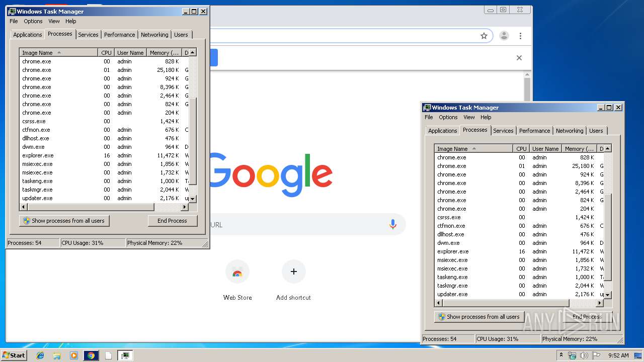Switch to Services tab in right Task Manager
644x362 pixels.
pyautogui.click(x=503, y=131)
